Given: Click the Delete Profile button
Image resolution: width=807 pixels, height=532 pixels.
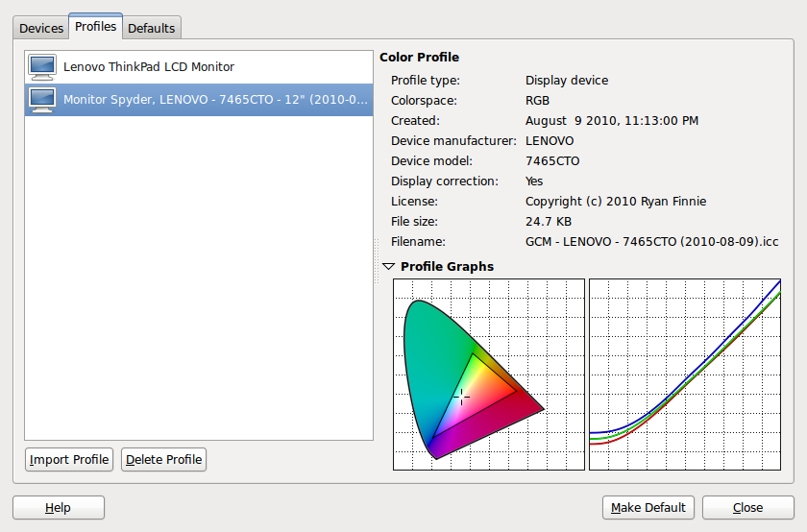Looking at the screenshot, I should coord(163,459).
